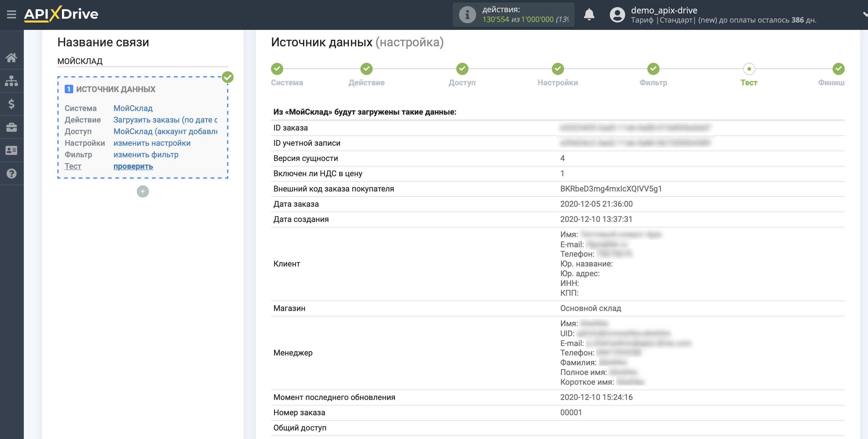Image resolution: width=868 pixels, height=439 pixels.
Task: Open the billing dollar sidebar icon
Action: point(12,104)
